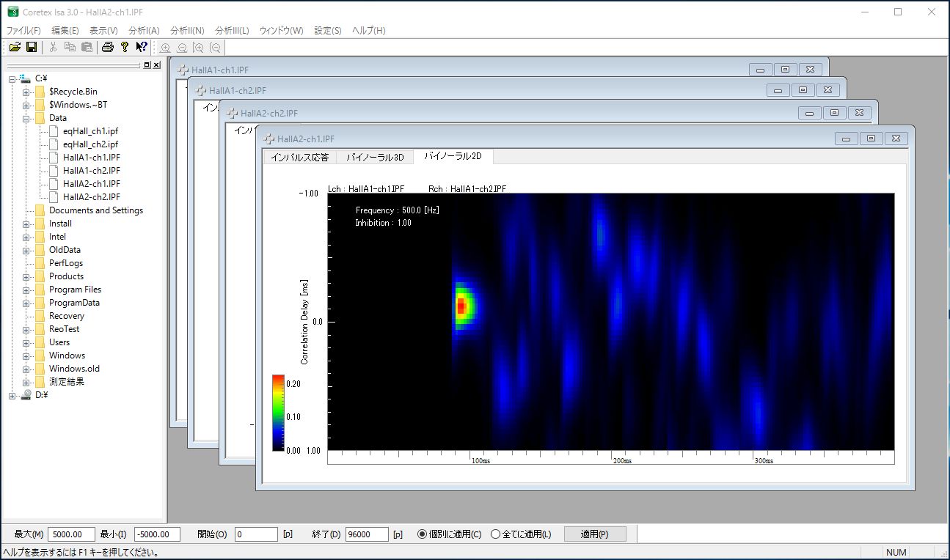
Task: Expand the $Recycle.Bin folder
Action: point(26,92)
